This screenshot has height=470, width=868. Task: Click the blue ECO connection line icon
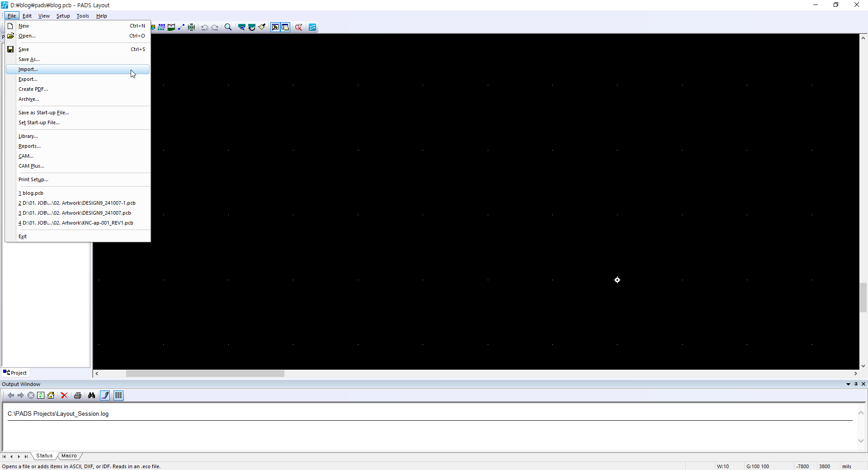pyautogui.click(x=181, y=27)
